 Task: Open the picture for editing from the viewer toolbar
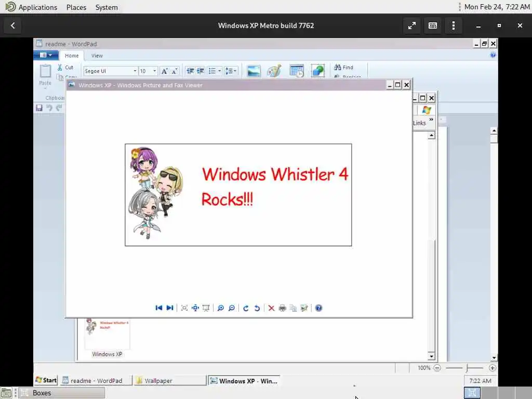tap(304, 308)
